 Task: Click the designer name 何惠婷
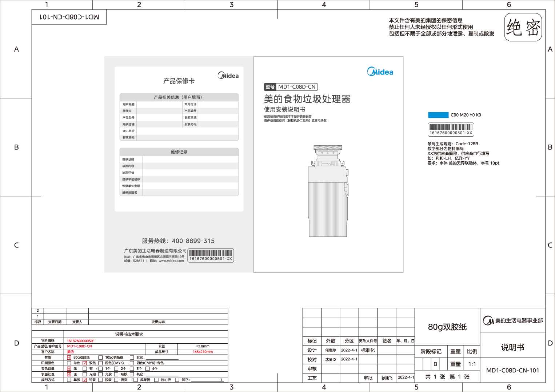tap(331, 350)
